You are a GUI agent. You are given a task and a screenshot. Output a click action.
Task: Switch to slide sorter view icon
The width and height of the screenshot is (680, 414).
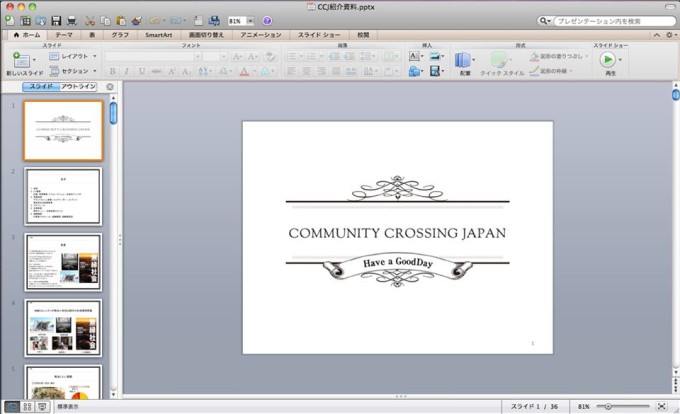click(27, 407)
